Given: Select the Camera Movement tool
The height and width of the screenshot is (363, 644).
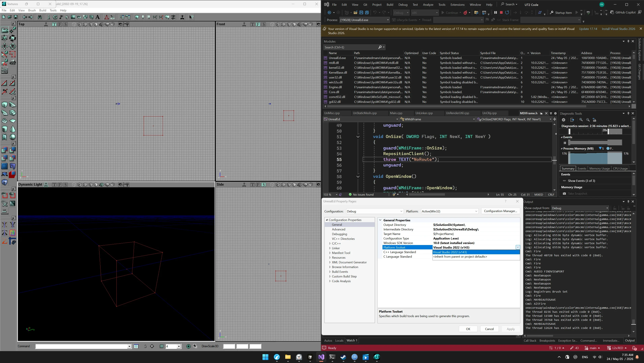Looking at the screenshot, I should pyautogui.click(x=5, y=30).
